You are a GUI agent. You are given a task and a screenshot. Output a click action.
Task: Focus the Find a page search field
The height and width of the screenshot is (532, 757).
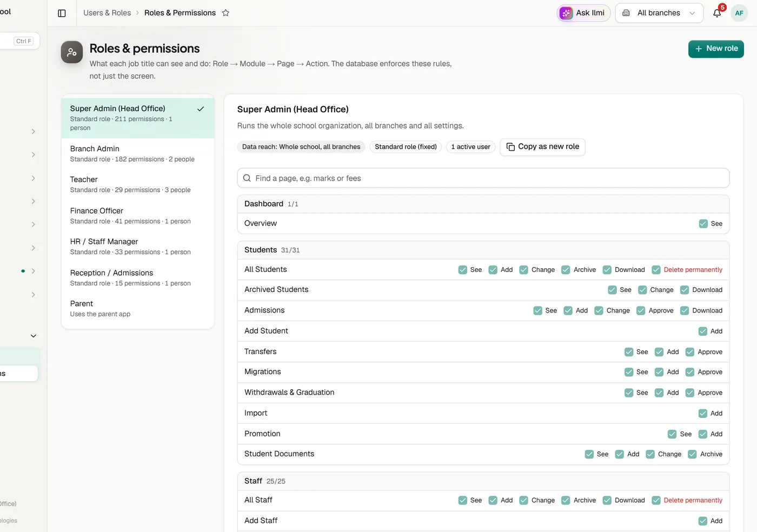coord(483,178)
